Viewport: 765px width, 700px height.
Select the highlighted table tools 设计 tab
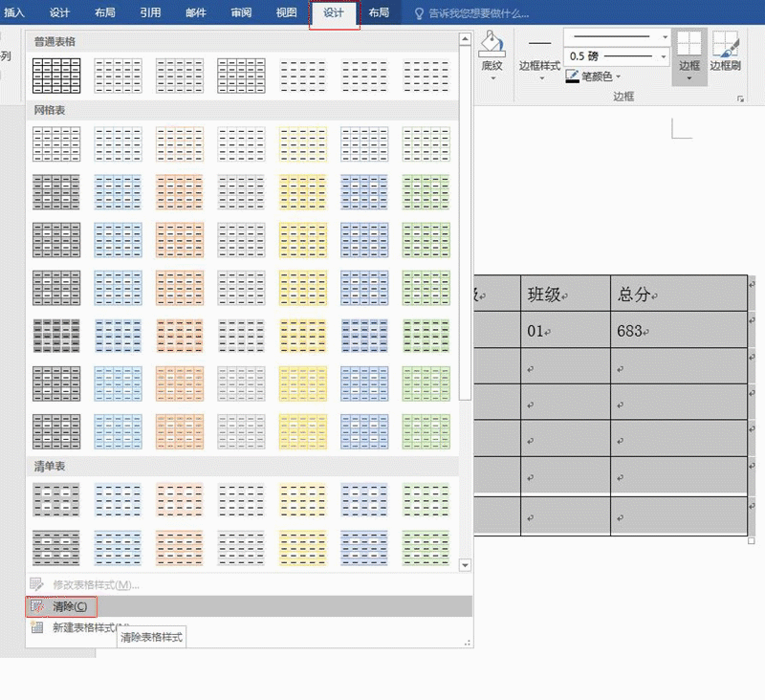[334, 13]
